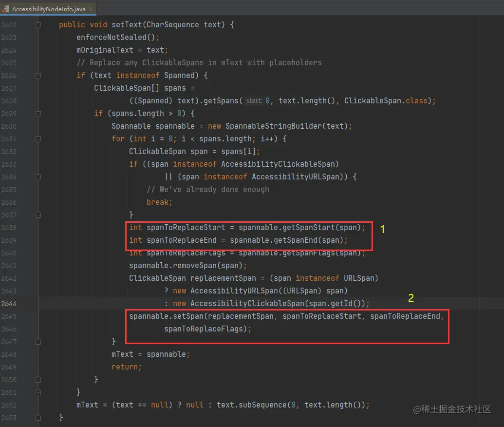This screenshot has width=504, height=427.
Task: Click fold marker at line 2634
Action: [x=38, y=177]
